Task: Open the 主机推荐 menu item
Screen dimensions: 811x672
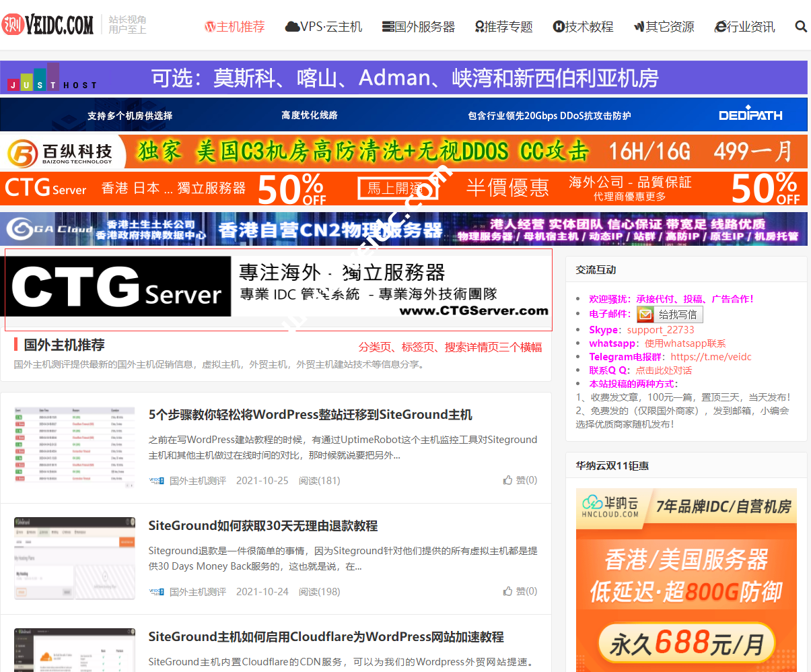Action: (235, 27)
